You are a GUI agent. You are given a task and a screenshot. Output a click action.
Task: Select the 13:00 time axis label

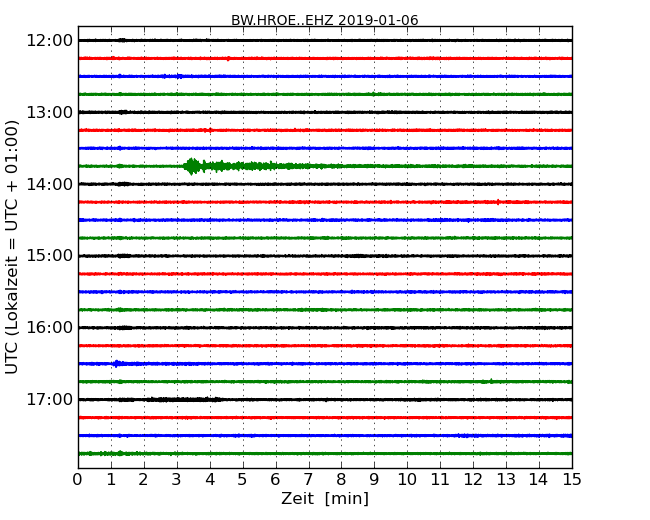(49, 112)
